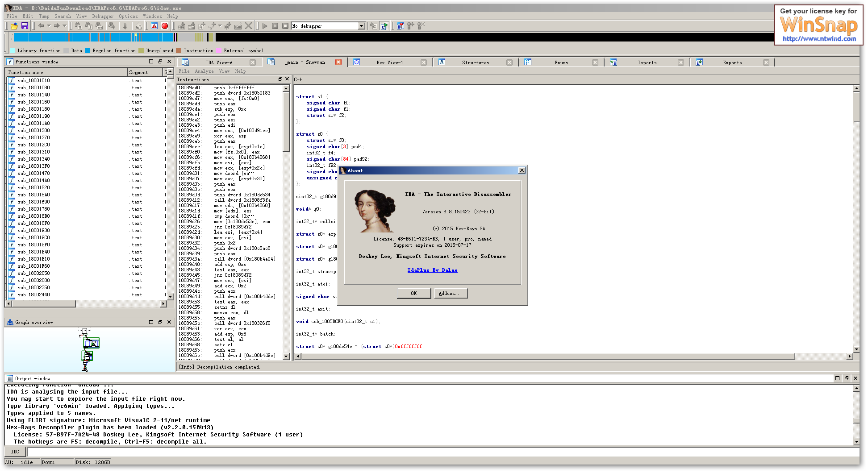The height and width of the screenshot is (473, 868).
Task: Switch to the Enums tab
Action: [x=561, y=62]
